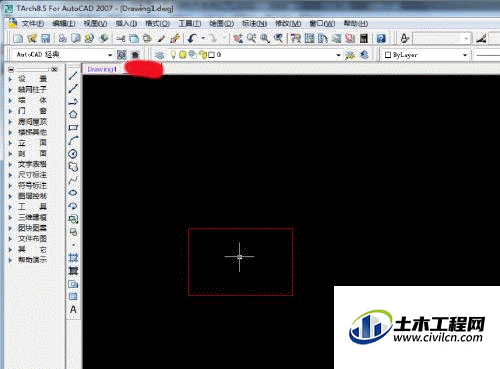Viewport: 500px width, 369px height.
Task: Click the ByLayer color swatch box
Action: coord(388,55)
